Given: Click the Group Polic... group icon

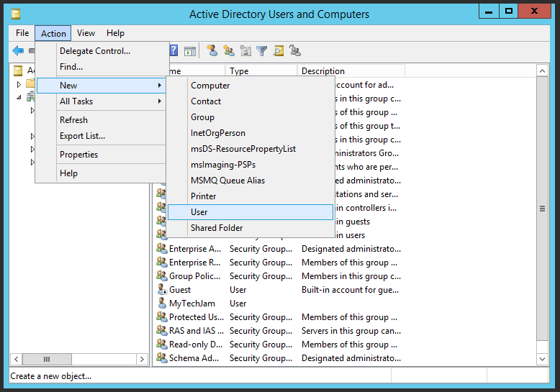Looking at the screenshot, I should 162,275.
